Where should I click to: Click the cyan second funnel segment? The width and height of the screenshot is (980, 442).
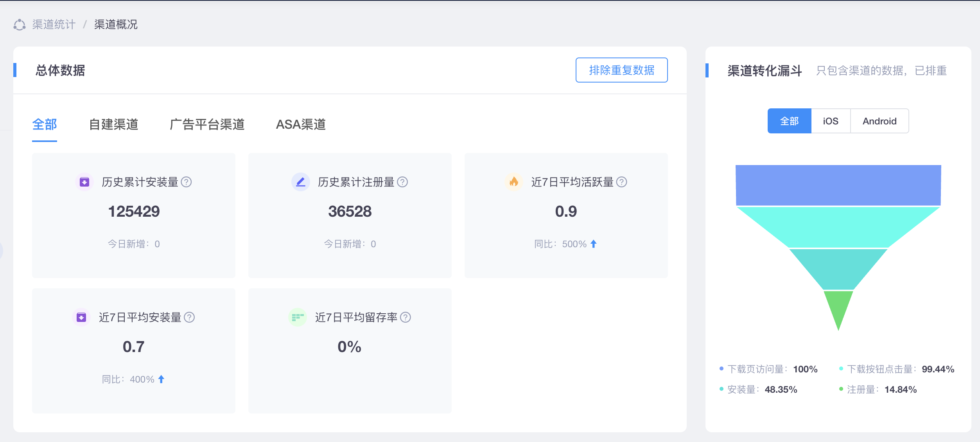(838, 227)
